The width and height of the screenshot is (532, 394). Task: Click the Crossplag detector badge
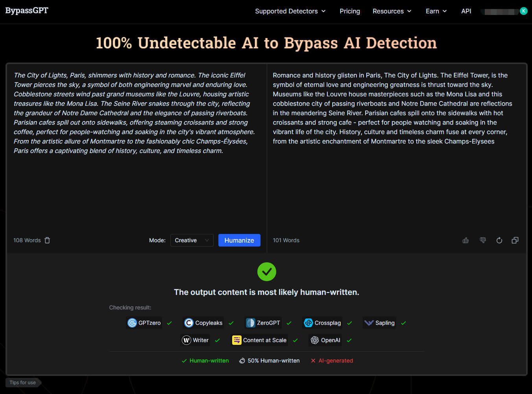pyautogui.click(x=322, y=323)
